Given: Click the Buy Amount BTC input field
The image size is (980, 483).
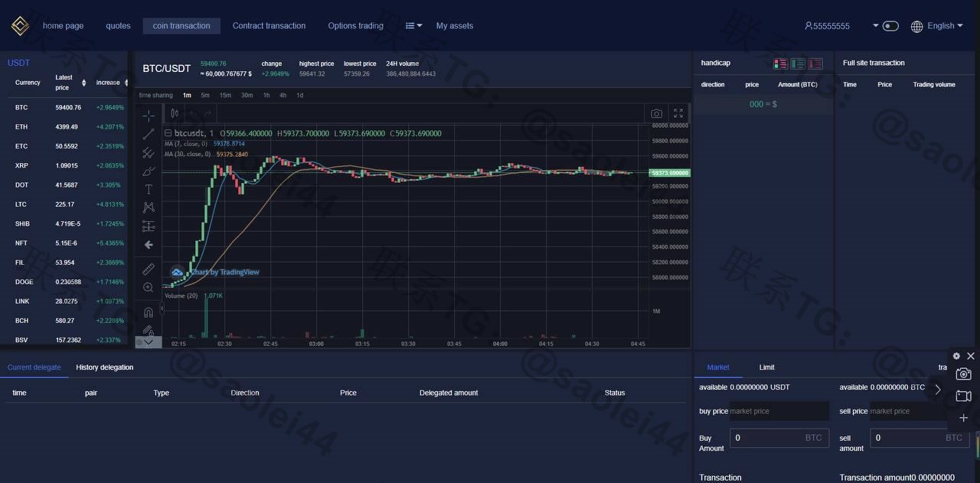Looking at the screenshot, I should click(x=779, y=438).
